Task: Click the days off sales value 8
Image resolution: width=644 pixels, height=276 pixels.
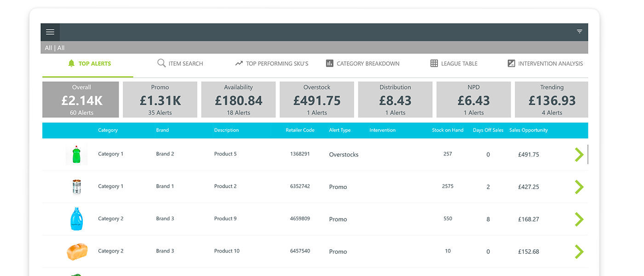Action: (x=488, y=219)
